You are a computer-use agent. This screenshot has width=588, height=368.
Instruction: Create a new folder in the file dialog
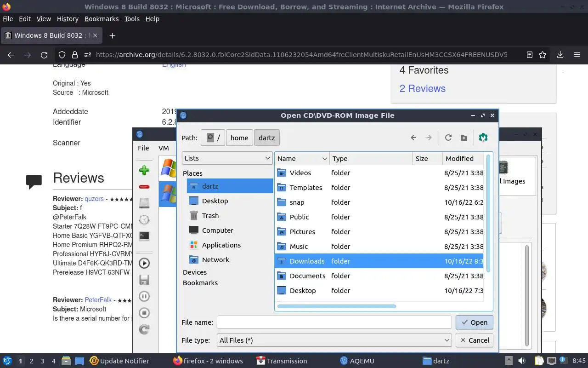(464, 138)
